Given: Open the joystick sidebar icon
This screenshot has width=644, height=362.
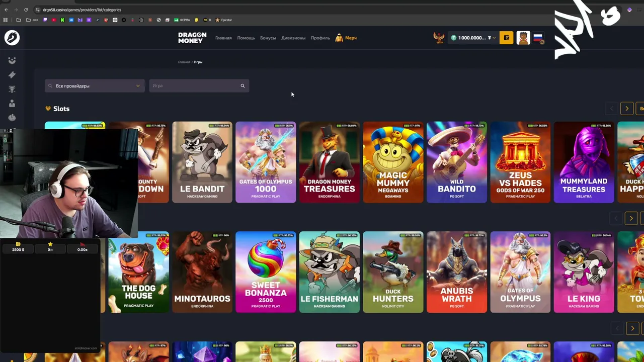Looking at the screenshot, I should [x=12, y=117].
